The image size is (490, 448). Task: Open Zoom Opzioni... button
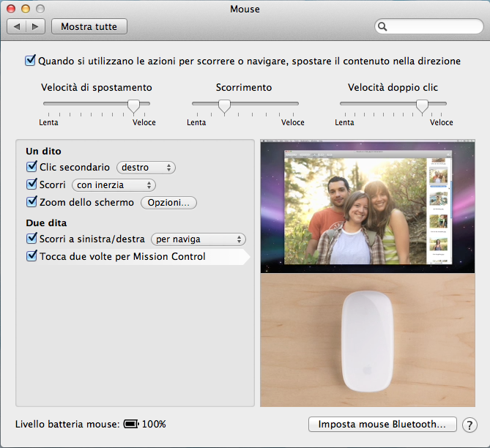[x=168, y=203]
